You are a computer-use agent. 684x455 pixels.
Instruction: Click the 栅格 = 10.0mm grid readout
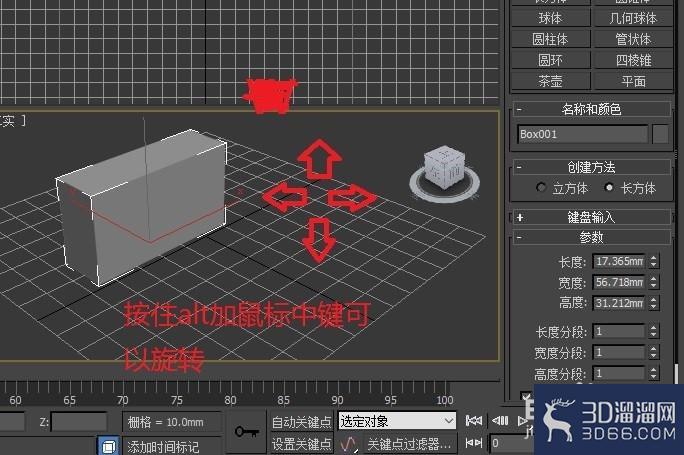click(172, 422)
